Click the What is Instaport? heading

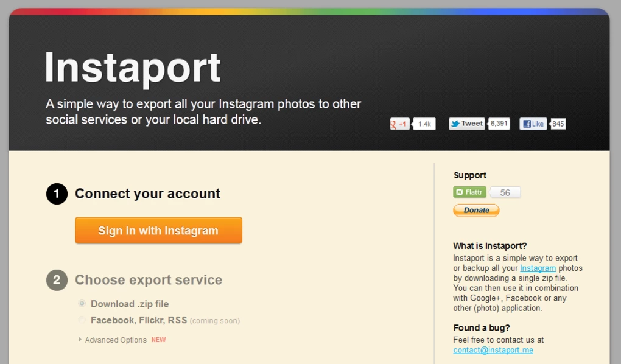click(x=490, y=246)
